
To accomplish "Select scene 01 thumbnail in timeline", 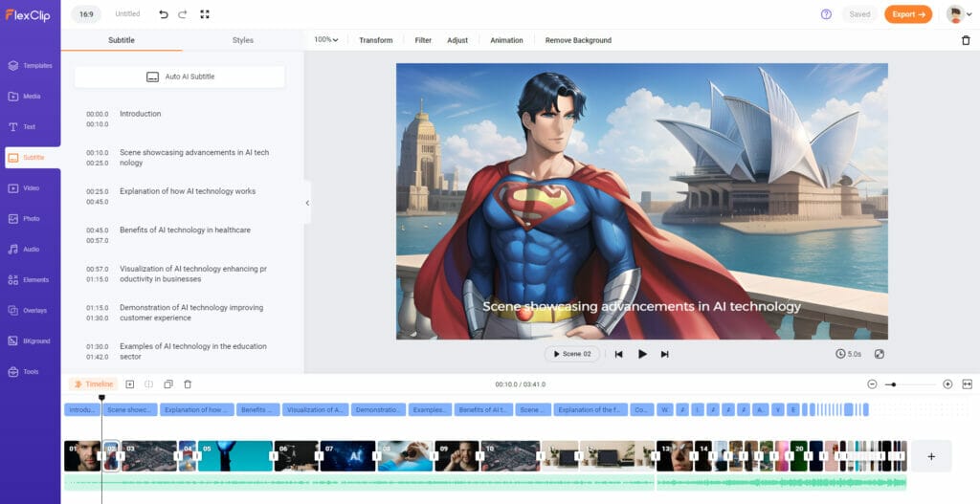I will (x=82, y=456).
